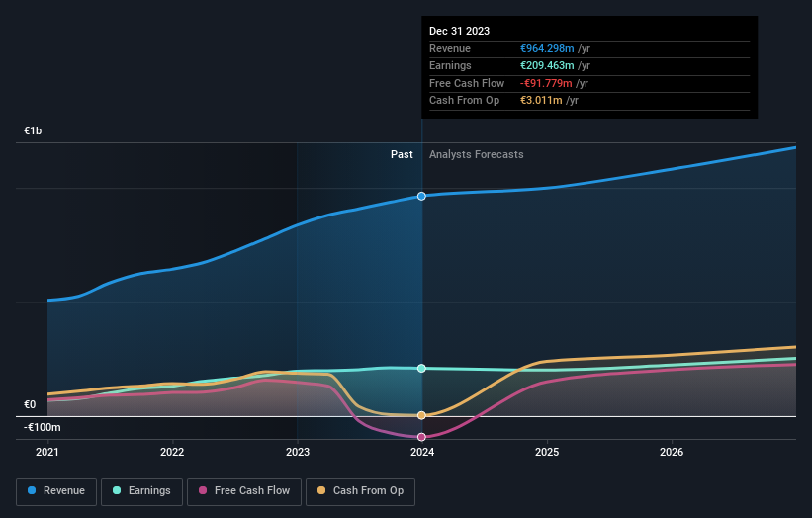Toggle the Free Cash Flow legend button
The width and height of the screenshot is (812, 518).
(244, 491)
